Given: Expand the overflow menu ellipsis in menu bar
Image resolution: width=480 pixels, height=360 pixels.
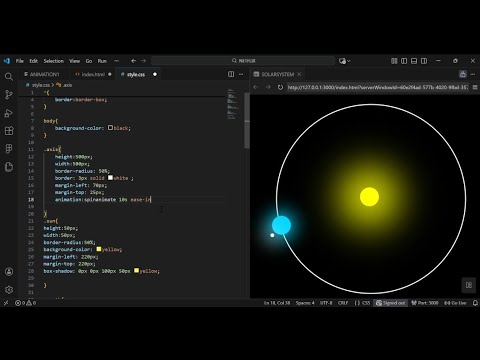Looking at the screenshot, I should pyautogui.click(x=116, y=61).
